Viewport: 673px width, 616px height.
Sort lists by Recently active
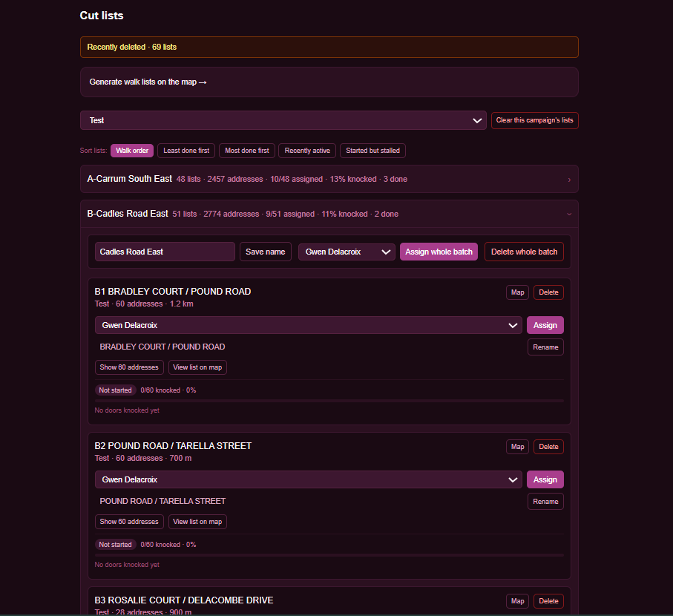pyautogui.click(x=307, y=151)
